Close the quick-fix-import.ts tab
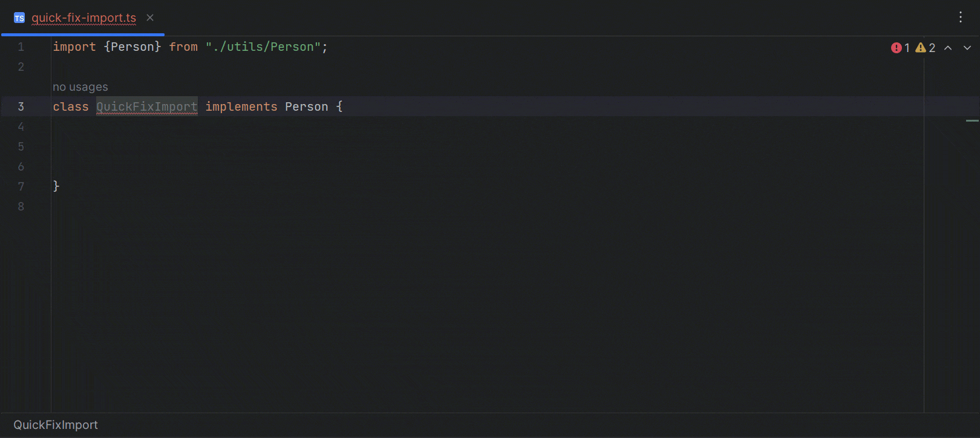The height and width of the screenshot is (438, 980). [149, 18]
